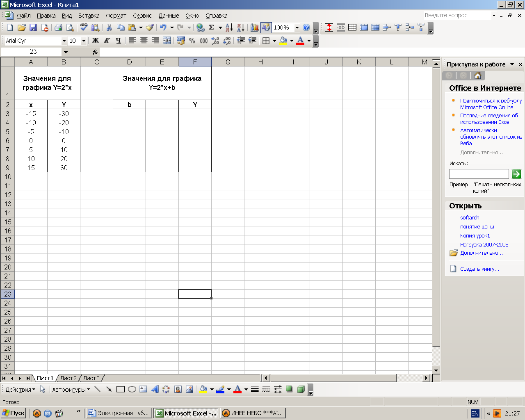This screenshot has width=525, height=420.
Task: Apply Percent style icon
Action: pos(192,41)
